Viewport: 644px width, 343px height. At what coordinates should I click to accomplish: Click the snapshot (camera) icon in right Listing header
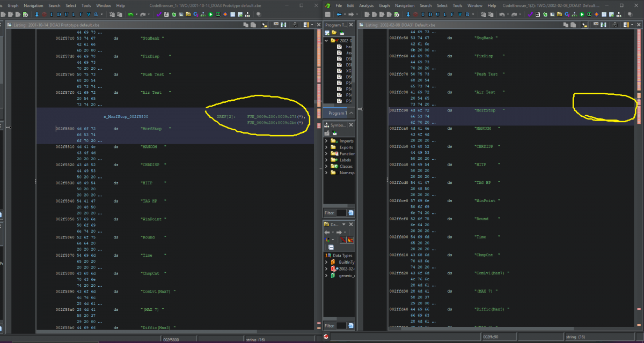[614, 25]
